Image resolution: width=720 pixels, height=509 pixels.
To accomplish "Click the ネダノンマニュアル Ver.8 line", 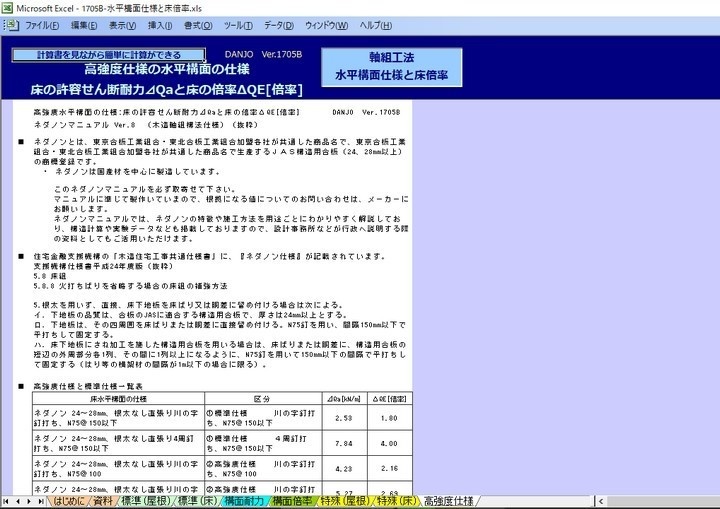I will click(146, 125).
